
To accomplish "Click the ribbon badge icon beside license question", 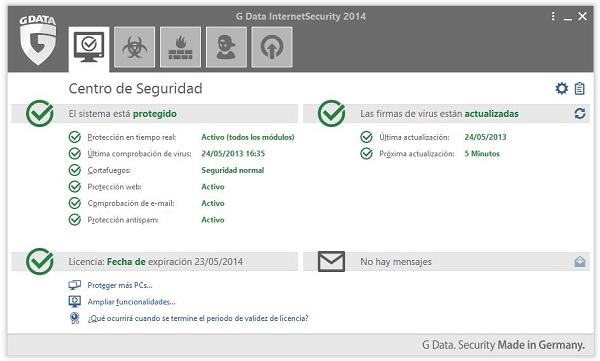I will [75, 318].
